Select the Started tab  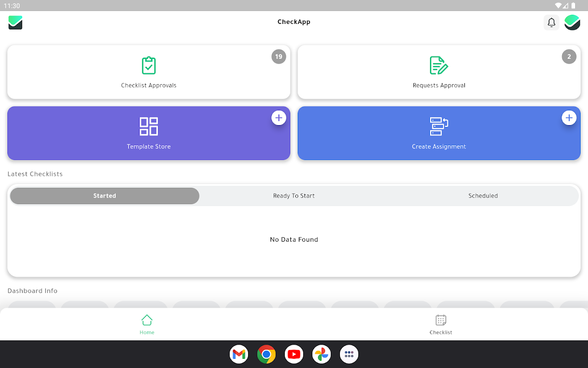[x=105, y=196]
